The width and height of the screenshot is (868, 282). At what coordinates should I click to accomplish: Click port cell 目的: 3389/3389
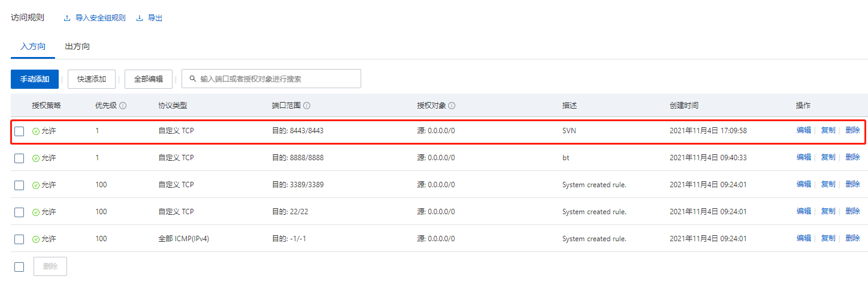pyautogui.click(x=298, y=185)
